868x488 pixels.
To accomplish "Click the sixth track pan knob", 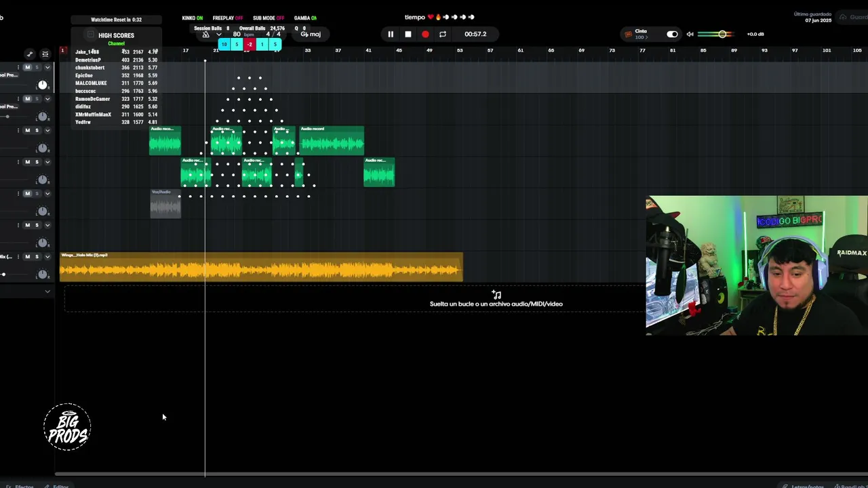I will (43, 243).
